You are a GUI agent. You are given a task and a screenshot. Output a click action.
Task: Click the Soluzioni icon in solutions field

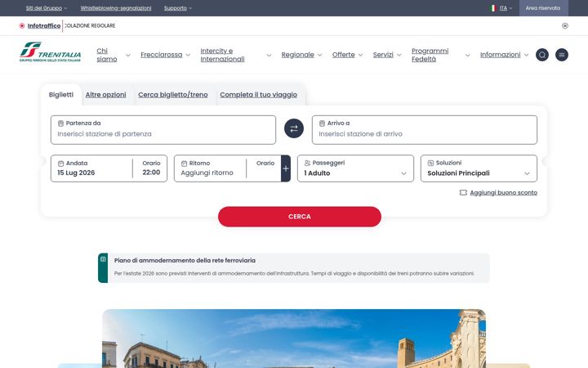point(430,163)
